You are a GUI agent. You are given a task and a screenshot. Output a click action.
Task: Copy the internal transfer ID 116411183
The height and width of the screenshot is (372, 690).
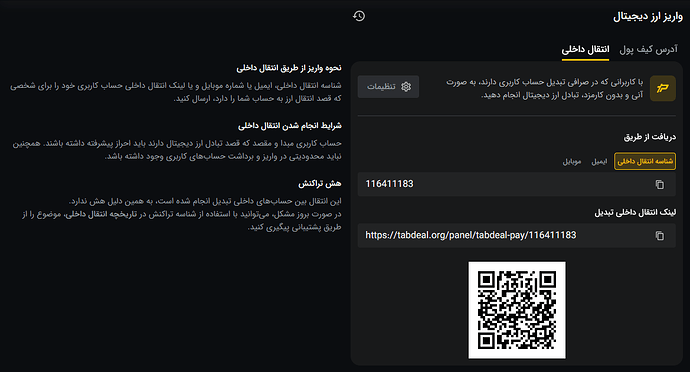(x=659, y=184)
